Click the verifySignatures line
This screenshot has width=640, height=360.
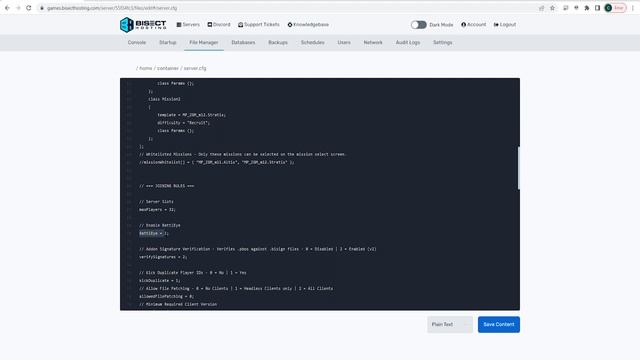coord(163,257)
